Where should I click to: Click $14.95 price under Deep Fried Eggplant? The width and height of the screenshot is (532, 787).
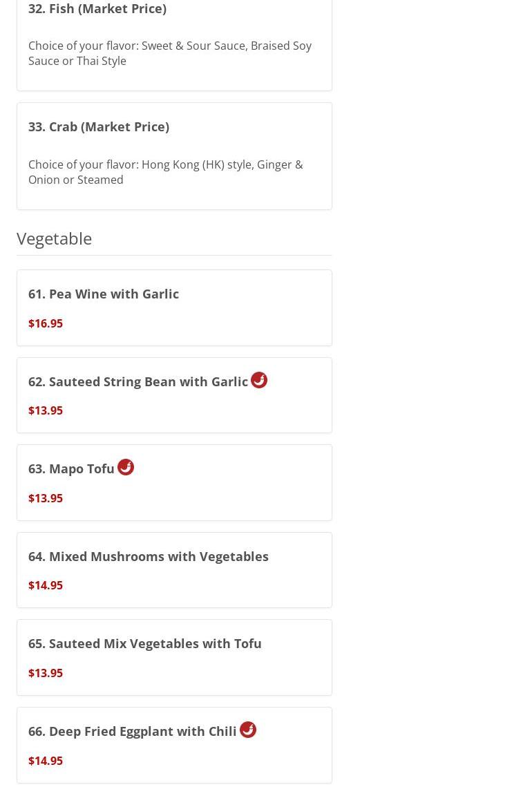46,761
